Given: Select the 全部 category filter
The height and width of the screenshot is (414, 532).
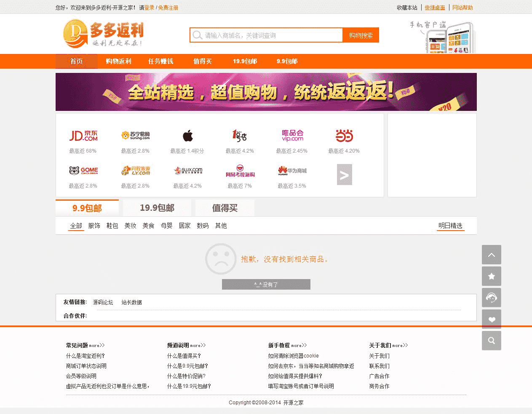Looking at the screenshot, I should tap(76, 226).
